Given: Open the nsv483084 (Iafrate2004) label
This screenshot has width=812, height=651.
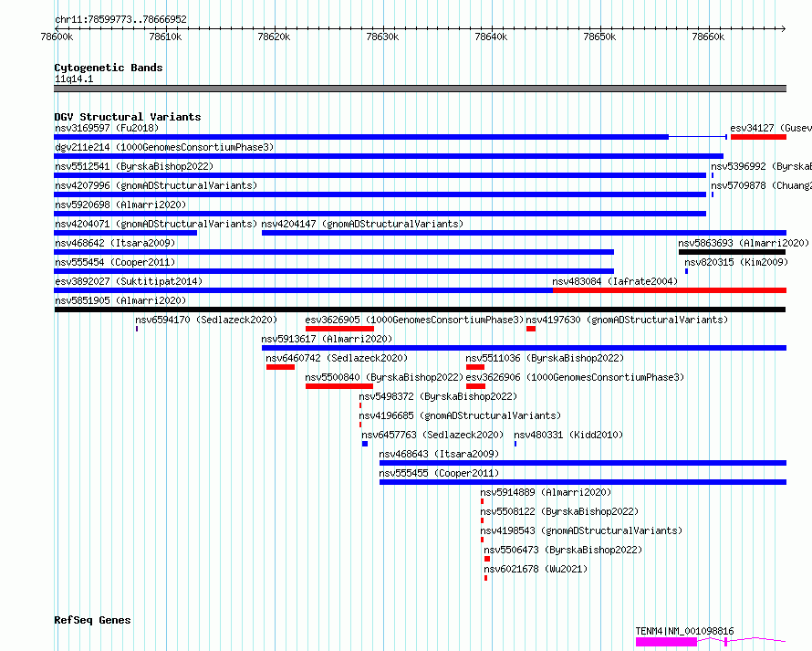Looking at the screenshot, I should pyautogui.click(x=615, y=281).
